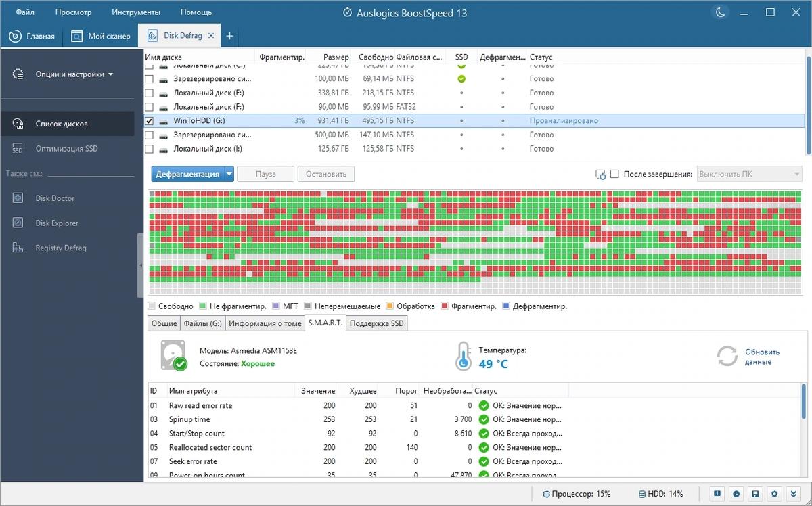
Task: Click the red Фрагментир. legend swatch
Action: coord(444,306)
